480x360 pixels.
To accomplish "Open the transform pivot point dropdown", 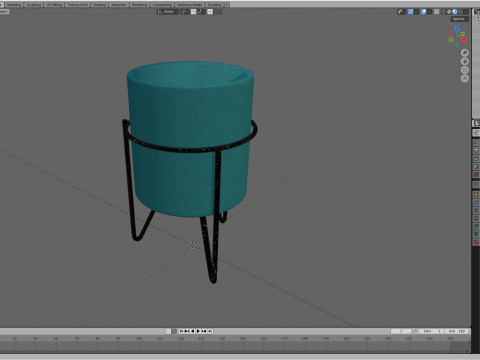I will [x=185, y=12].
